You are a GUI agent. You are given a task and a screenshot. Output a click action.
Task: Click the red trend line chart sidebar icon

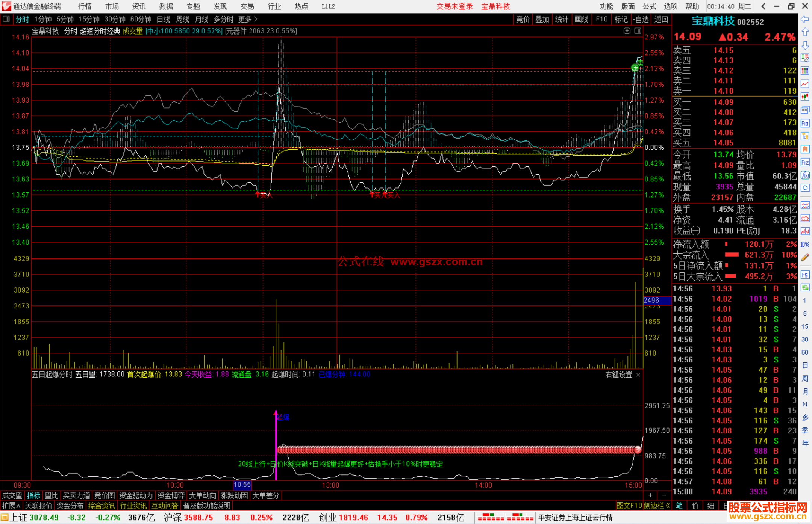click(x=805, y=84)
